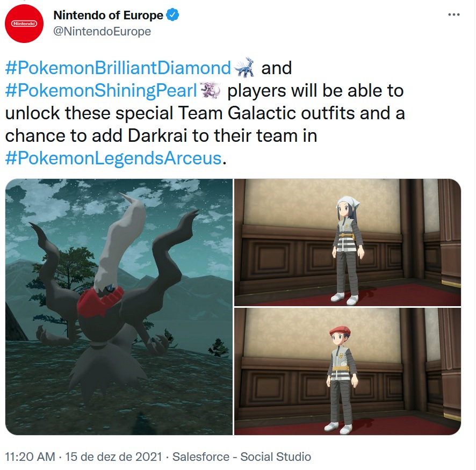Open the male trainer red beret image
This screenshot has height=470, width=476.
coord(348,371)
